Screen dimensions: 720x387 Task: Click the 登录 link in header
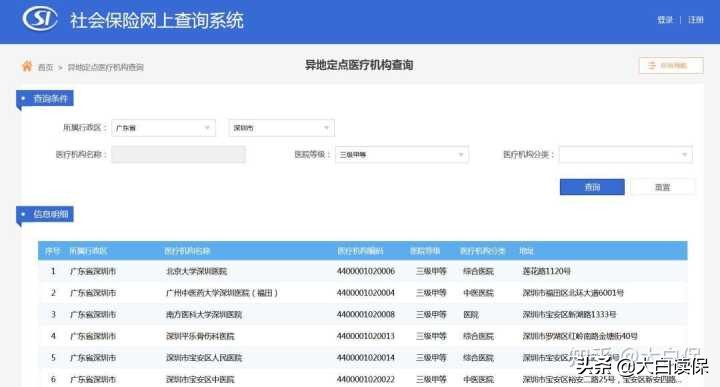coord(664,20)
